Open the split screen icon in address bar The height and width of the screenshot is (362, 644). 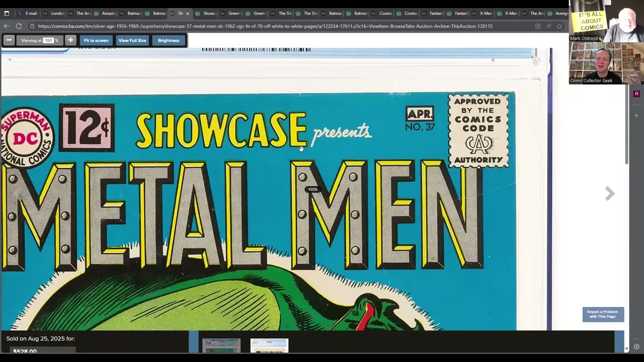point(538,26)
